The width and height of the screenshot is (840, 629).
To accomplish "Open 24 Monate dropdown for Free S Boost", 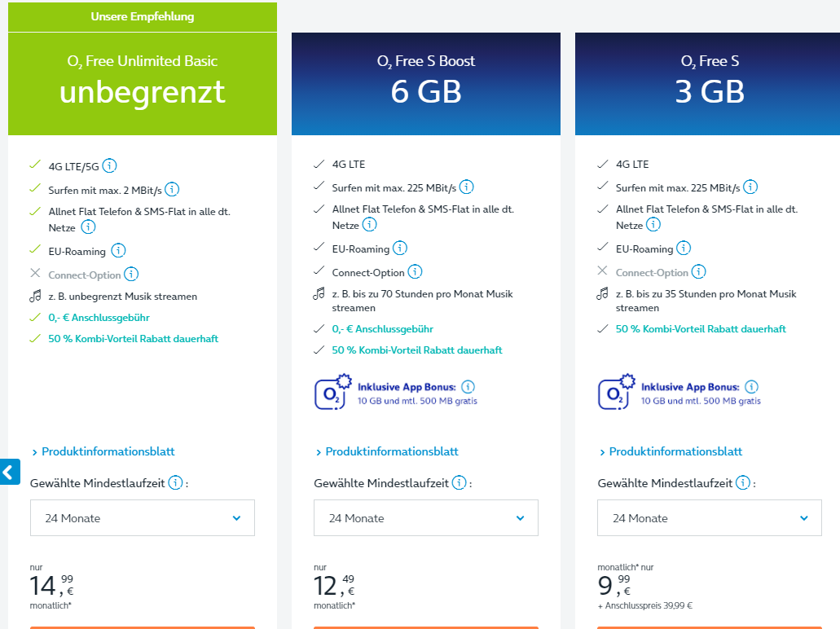I will point(426,518).
